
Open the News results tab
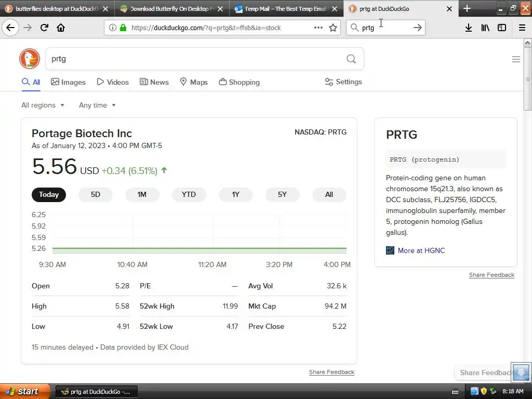tap(154, 82)
